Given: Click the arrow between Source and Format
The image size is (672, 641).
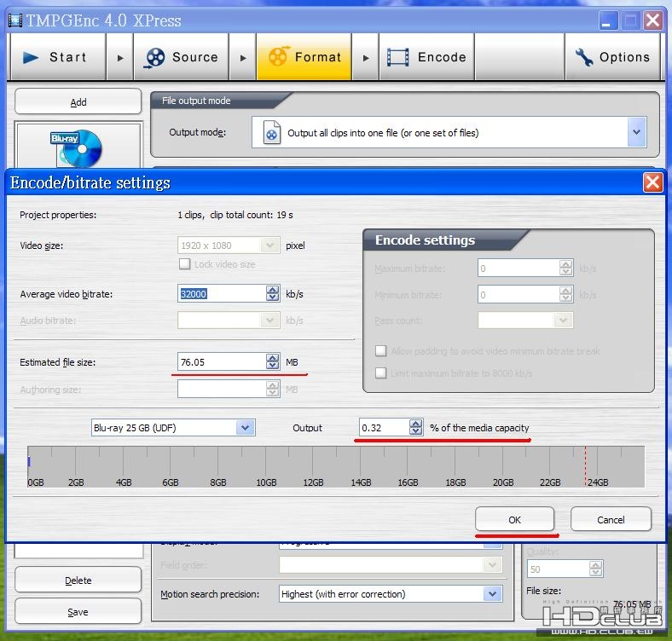Looking at the screenshot, I should click(x=242, y=57).
